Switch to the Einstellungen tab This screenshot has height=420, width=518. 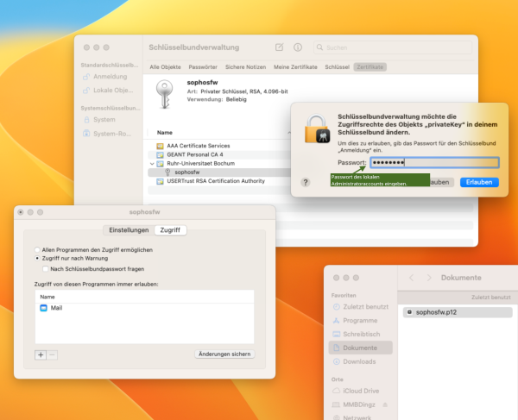[128, 230]
